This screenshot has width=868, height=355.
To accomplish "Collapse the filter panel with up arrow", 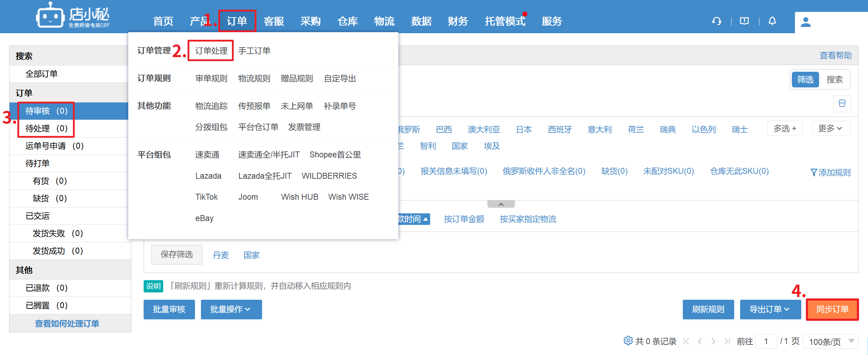I will pos(501,204).
